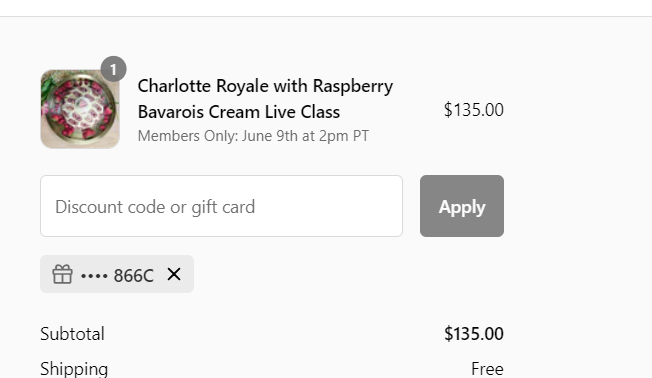This screenshot has height=378, width=652.
Task: Click the masked dots of the gift card
Action: click(x=94, y=276)
